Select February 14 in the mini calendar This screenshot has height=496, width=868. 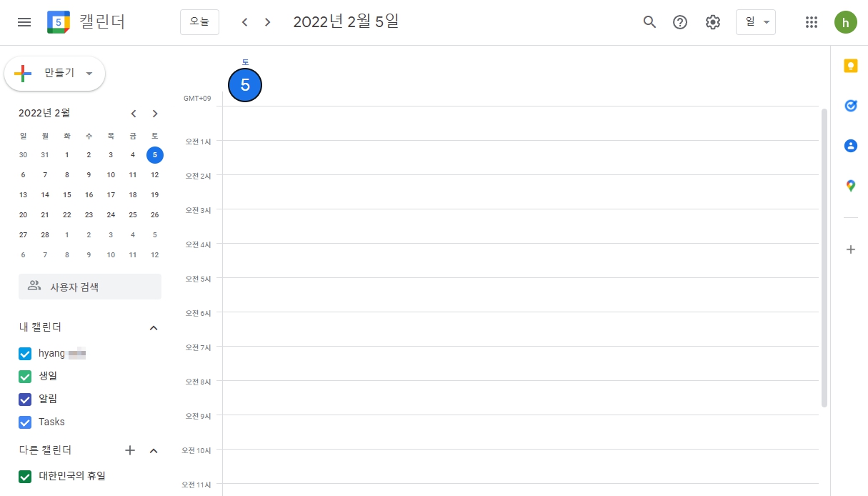(x=44, y=194)
